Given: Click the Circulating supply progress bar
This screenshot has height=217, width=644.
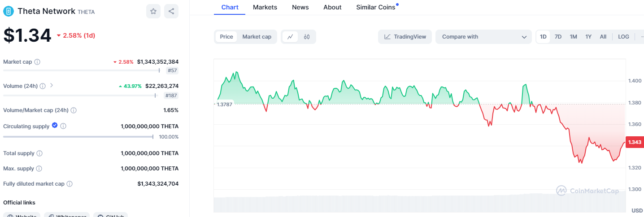Looking at the screenshot, I should [x=78, y=137].
